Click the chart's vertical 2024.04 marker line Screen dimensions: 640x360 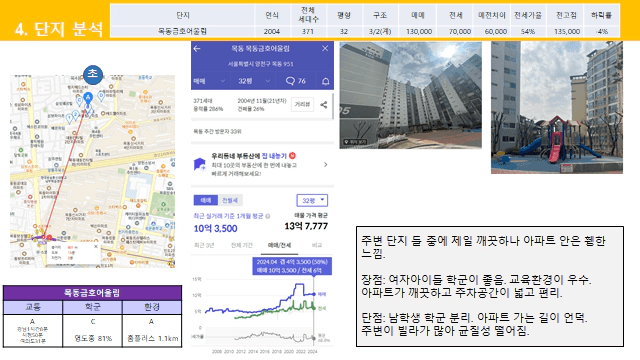pyautogui.click(x=313, y=310)
